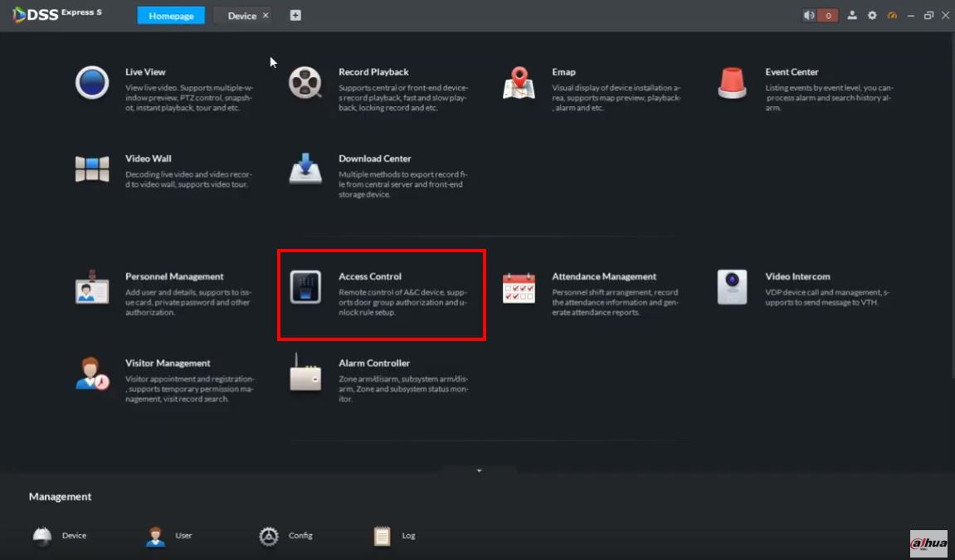955x560 pixels.
Task: Click the performance gauge icon in title bar
Action: tap(892, 15)
